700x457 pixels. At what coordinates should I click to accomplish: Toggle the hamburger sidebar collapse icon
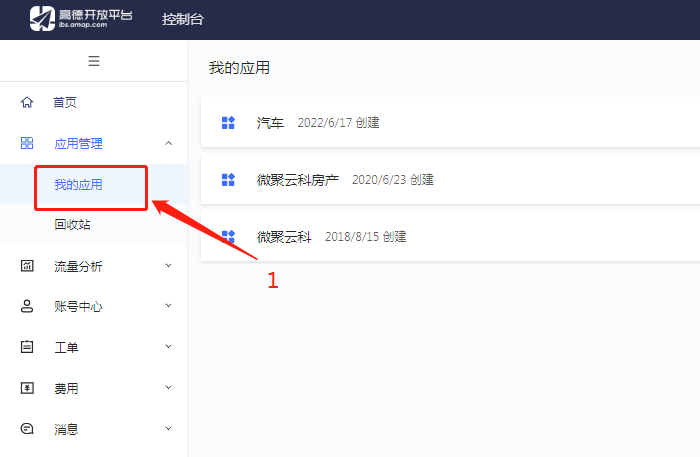pos(94,61)
